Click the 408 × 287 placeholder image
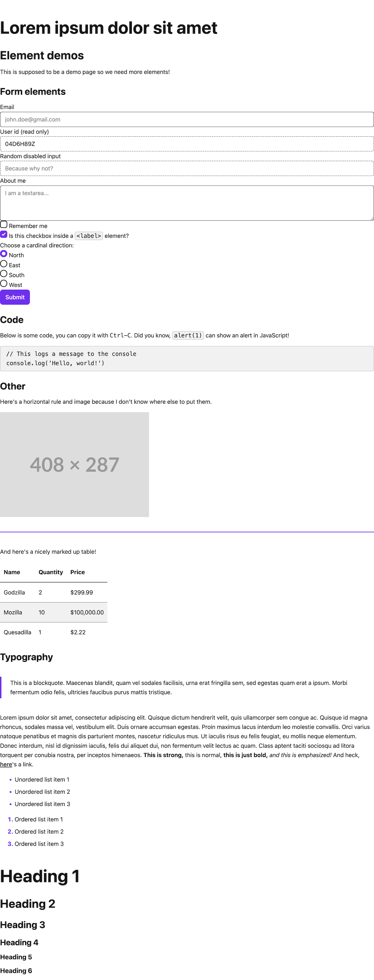The image size is (374, 980). 75,464
